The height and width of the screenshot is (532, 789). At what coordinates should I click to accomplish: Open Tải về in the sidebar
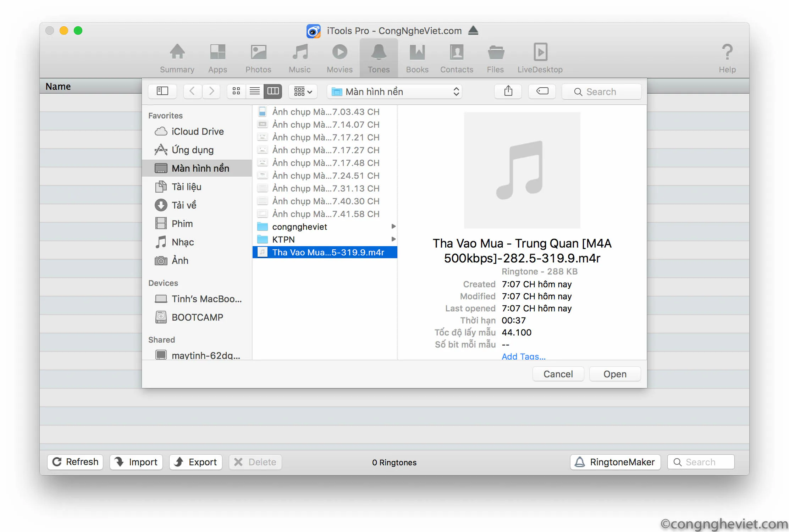click(197, 205)
